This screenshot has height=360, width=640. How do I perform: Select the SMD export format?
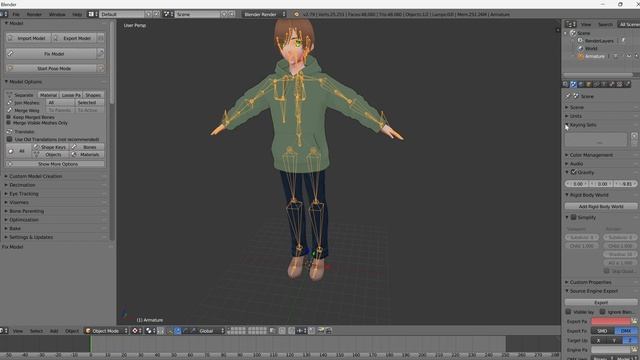(602, 331)
